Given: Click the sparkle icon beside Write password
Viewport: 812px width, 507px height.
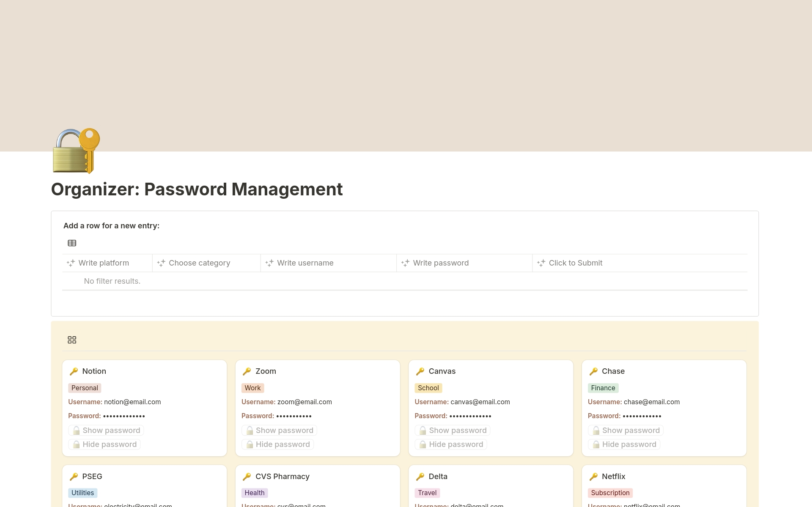Looking at the screenshot, I should tap(405, 263).
